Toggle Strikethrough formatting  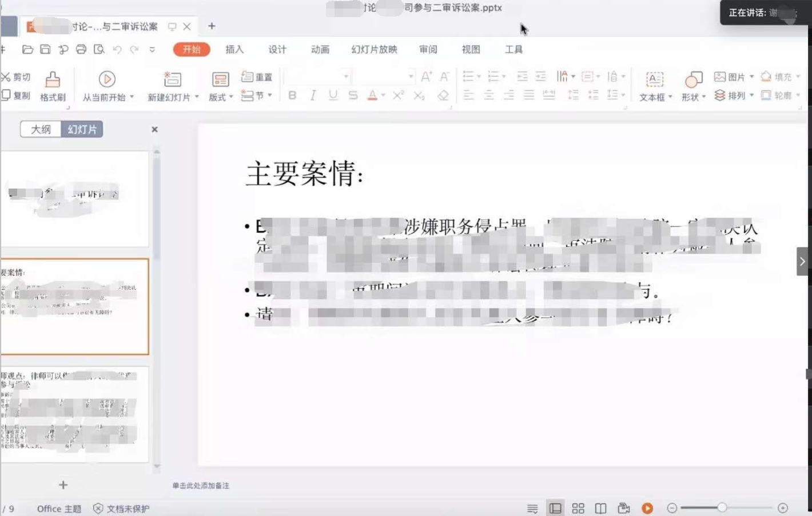point(353,95)
